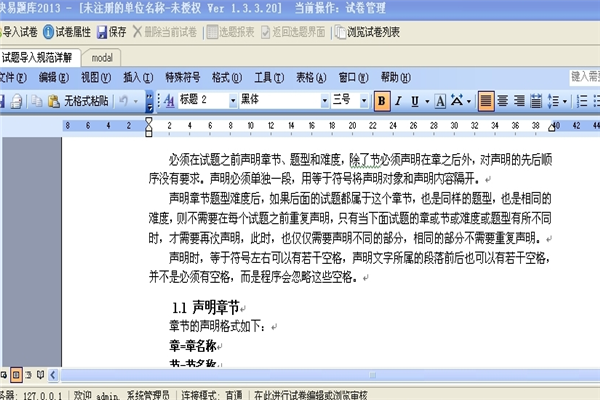Click the line 章节的声明格式如下：
The height and width of the screenshot is (400, 600).
pyautogui.click(x=217, y=327)
